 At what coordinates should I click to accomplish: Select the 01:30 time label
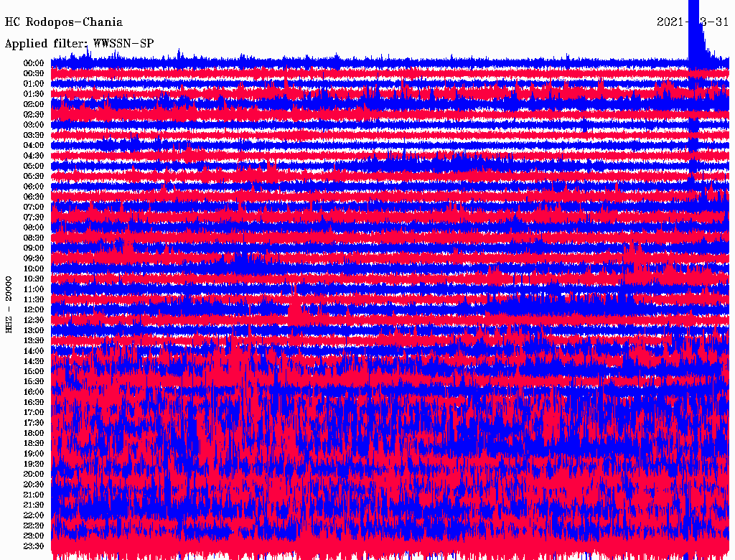(x=34, y=94)
